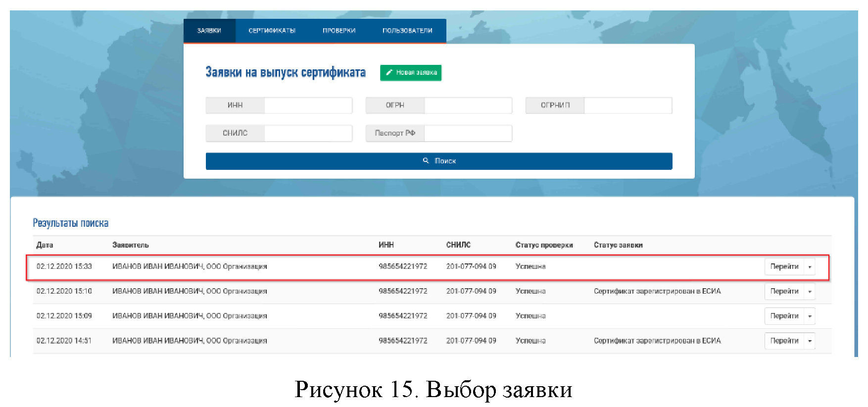Focus the ОГРН input field
The image size is (868, 407).
point(468,105)
